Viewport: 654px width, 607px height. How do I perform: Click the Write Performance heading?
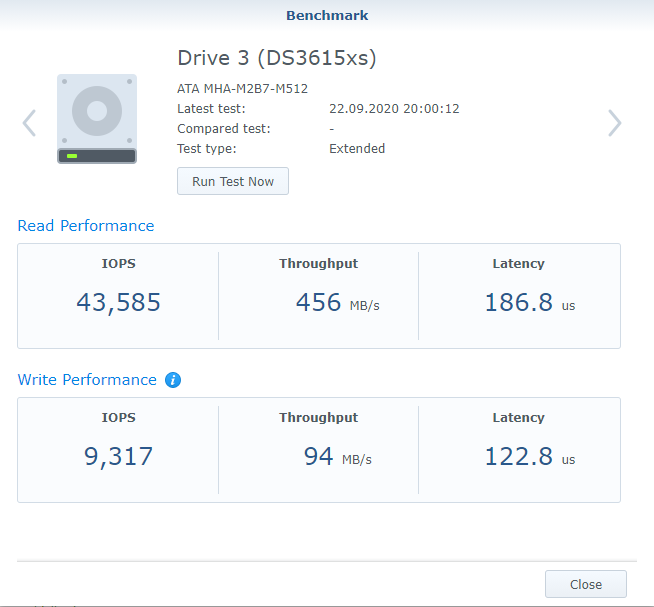(x=87, y=380)
